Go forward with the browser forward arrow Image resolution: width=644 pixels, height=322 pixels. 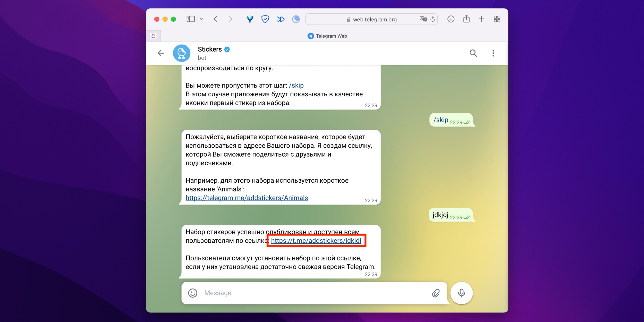point(230,19)
